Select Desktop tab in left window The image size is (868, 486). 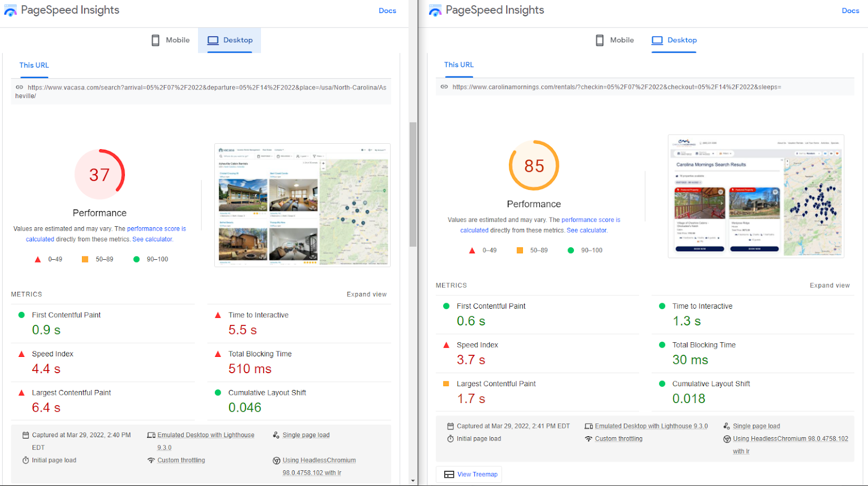pyautogui.click(x=230, y=40)
